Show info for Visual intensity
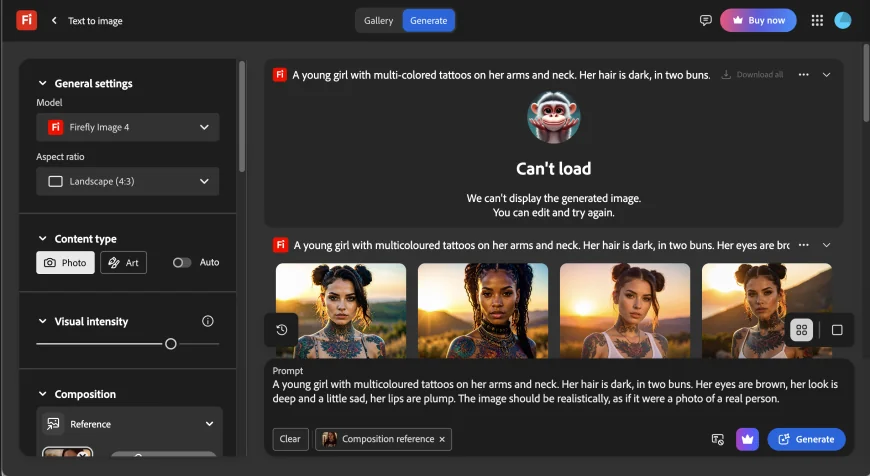The width and height of the screenshot is (870, 476). 208,321
